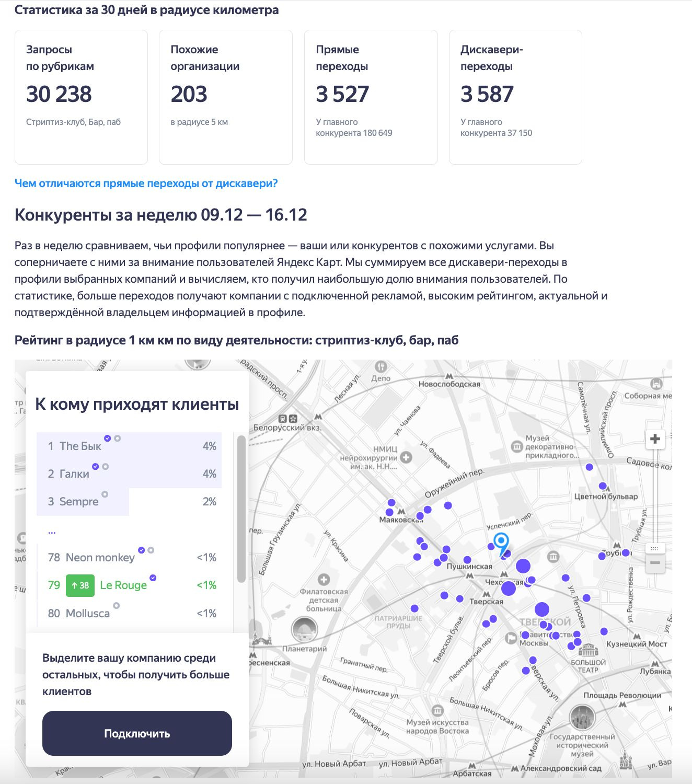Select the Sempre competitor row
692x784 pixels.
coord(129,502)
